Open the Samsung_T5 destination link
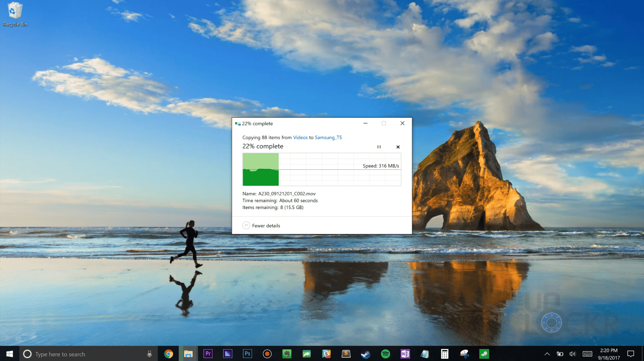The height and width of the screenshot is (361, 644). click(x=328, y=138)
